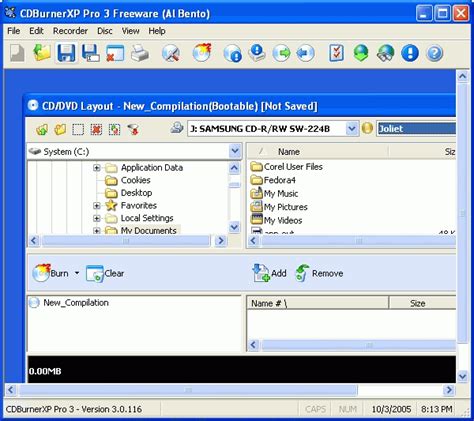Image resolution: width=474 pixels, height=421 pixels.
Task: Click folder tree scroll down arrow
Action: [x=235, y=227]
